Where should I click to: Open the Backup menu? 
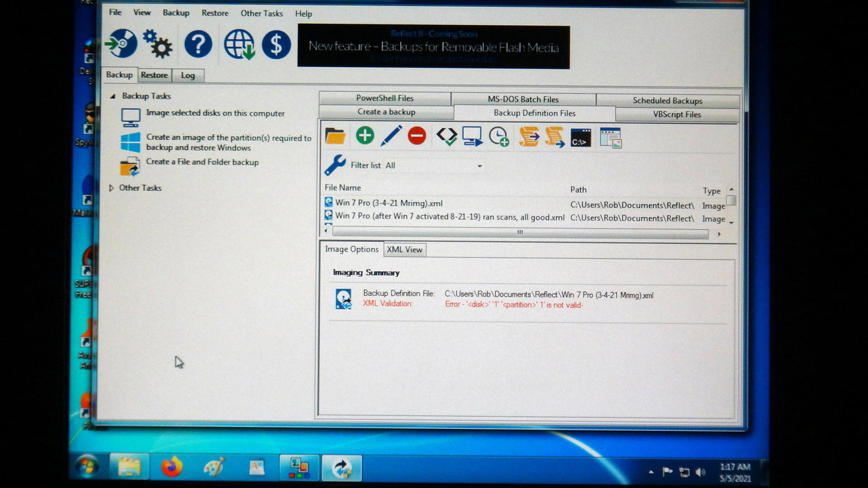(x=176, y=13)
